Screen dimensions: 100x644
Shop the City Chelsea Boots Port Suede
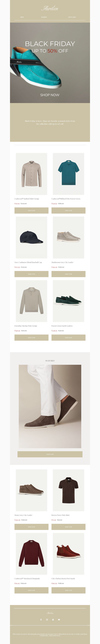[68, 590]
